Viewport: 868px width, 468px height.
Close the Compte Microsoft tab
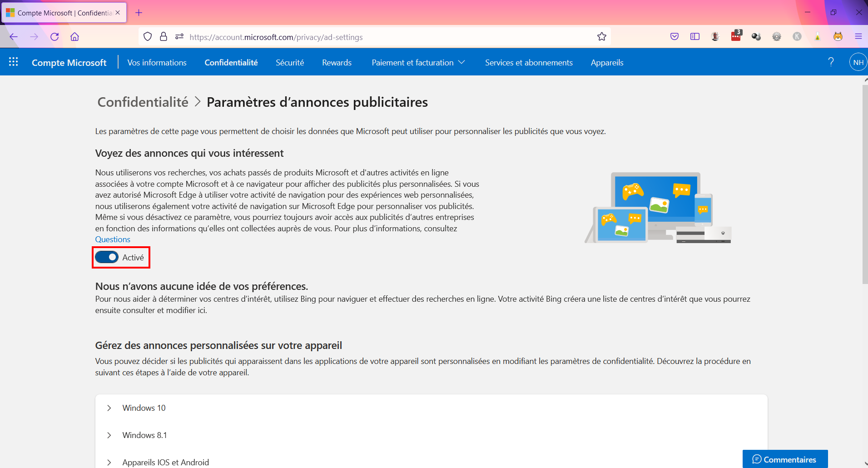(118, 13)
